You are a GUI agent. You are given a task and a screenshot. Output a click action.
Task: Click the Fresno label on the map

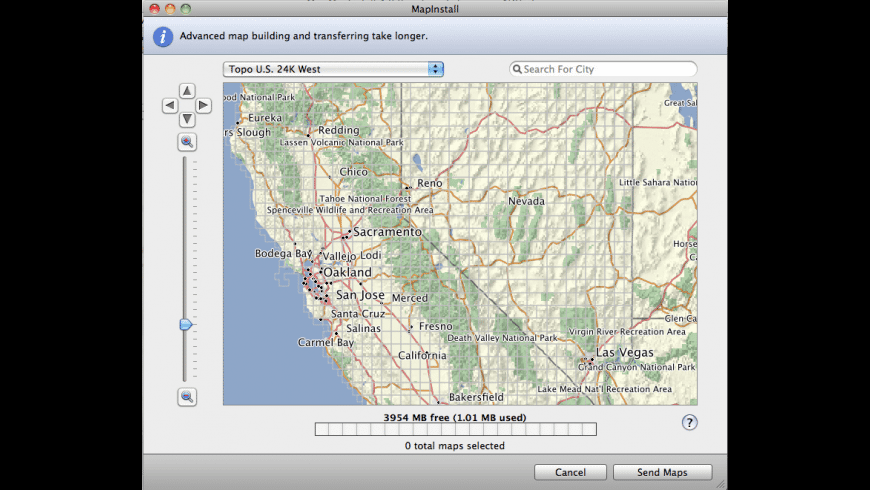pos(436,326)
